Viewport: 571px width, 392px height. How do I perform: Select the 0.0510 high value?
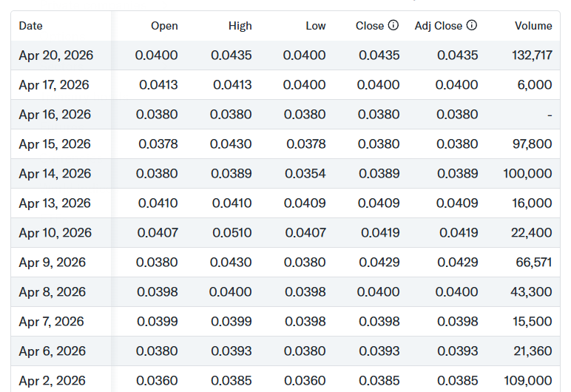(231, 233)
